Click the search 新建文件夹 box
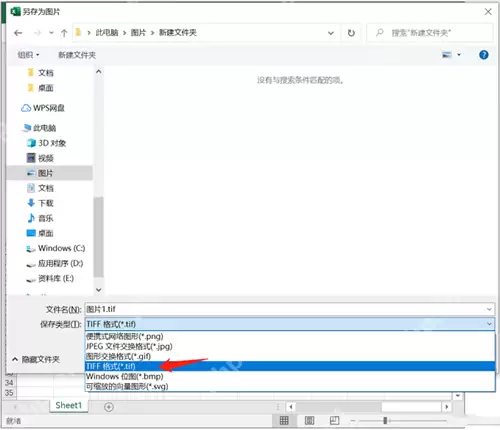This screenshot has height=430, width=500. [430, 33]
